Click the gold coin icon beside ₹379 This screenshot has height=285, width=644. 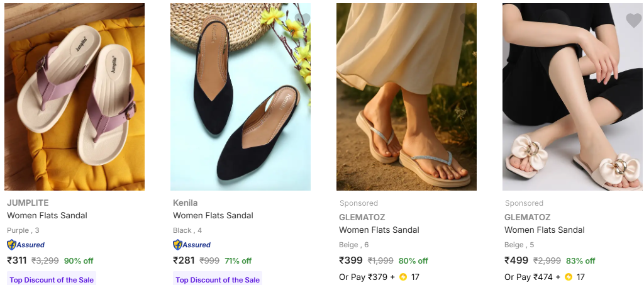point(403,277)
